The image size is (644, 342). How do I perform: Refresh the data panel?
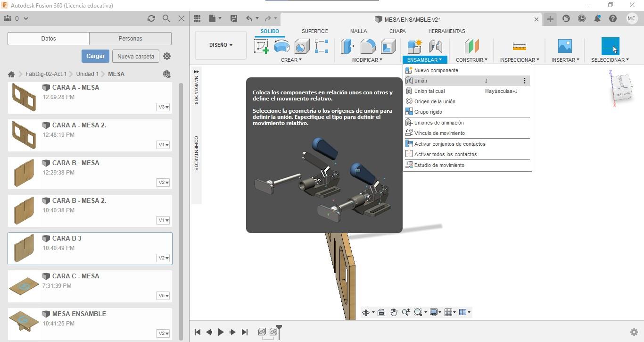(x=151, y=18)
